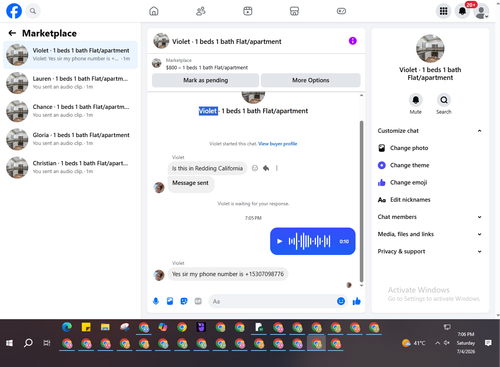Click the Edit nicknames Aa icon

[x=382, y=200]
